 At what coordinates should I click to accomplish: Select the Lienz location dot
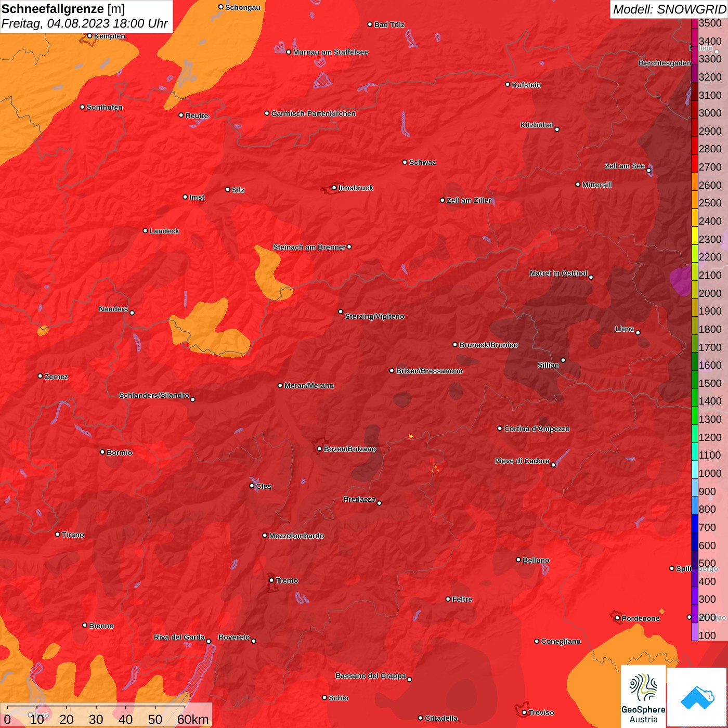pos(638,333)
